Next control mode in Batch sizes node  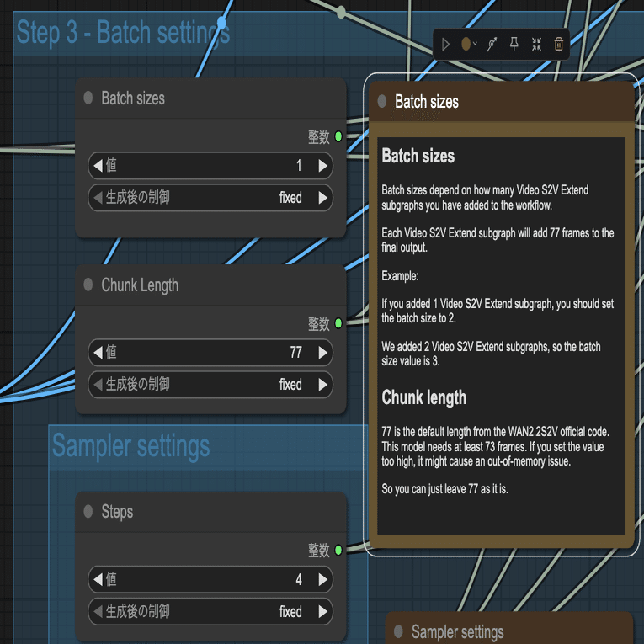tap(323, 198)
